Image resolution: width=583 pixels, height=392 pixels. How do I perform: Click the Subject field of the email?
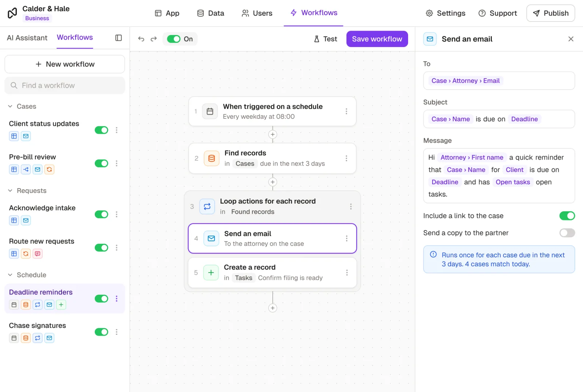tap(499, 119)
